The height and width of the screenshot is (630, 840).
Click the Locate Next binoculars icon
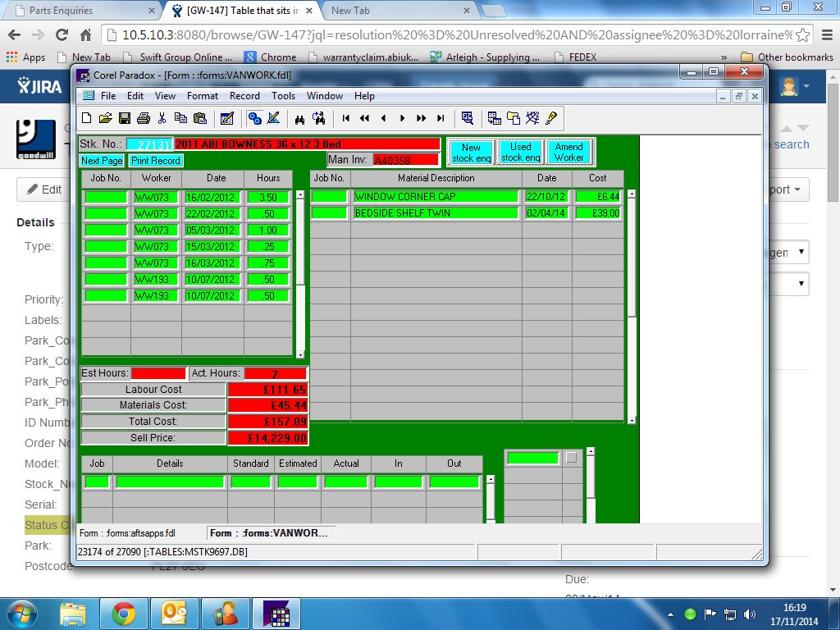point(319,118)
